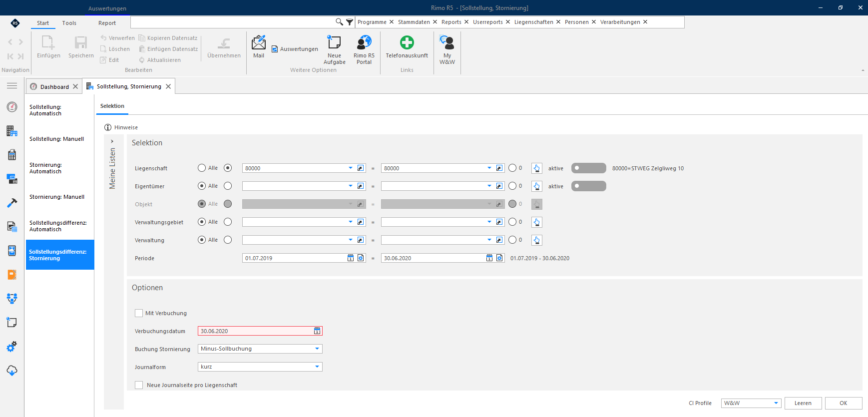Switch to Tools ribbon tab
The height and width of the screenshot is (417, 868).
coord(69,23)
